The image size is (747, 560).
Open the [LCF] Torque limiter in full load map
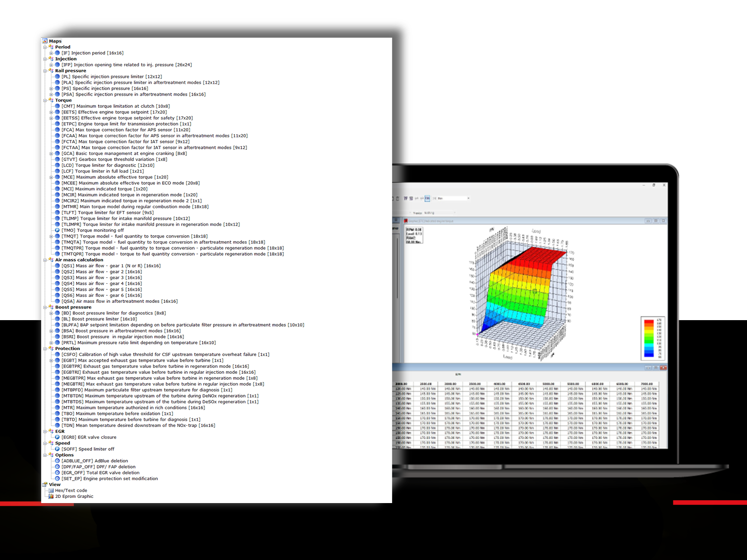tap(103, 171)
